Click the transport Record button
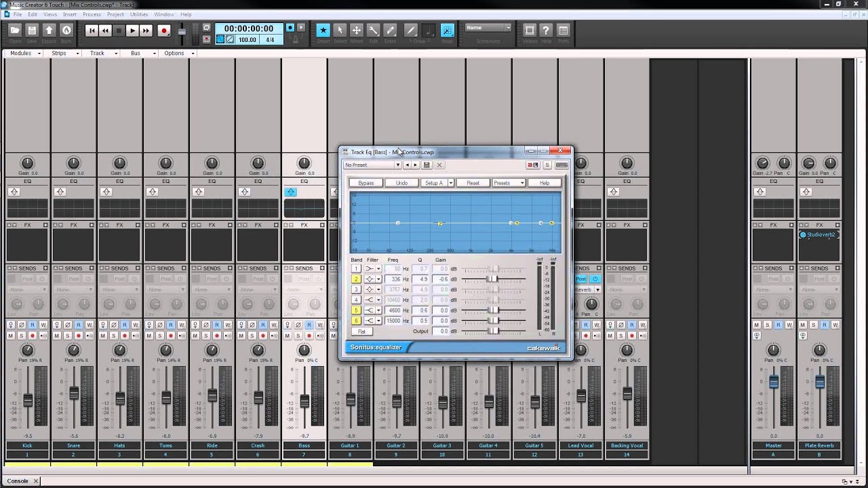868x488 pixels. (x=163, y=30)
